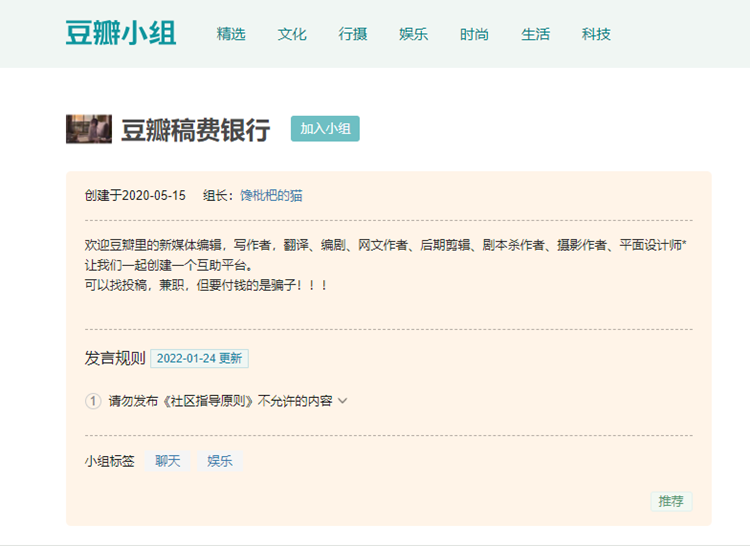Expand the 社区指导原则 rule chevron
The width and height of the screenshot is (750, 546).
[342, 401]
